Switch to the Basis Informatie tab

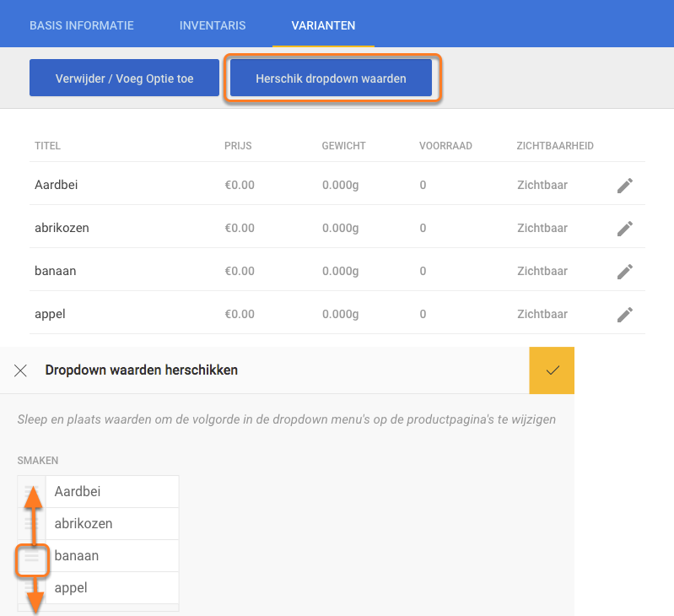(x=82, y=25)
